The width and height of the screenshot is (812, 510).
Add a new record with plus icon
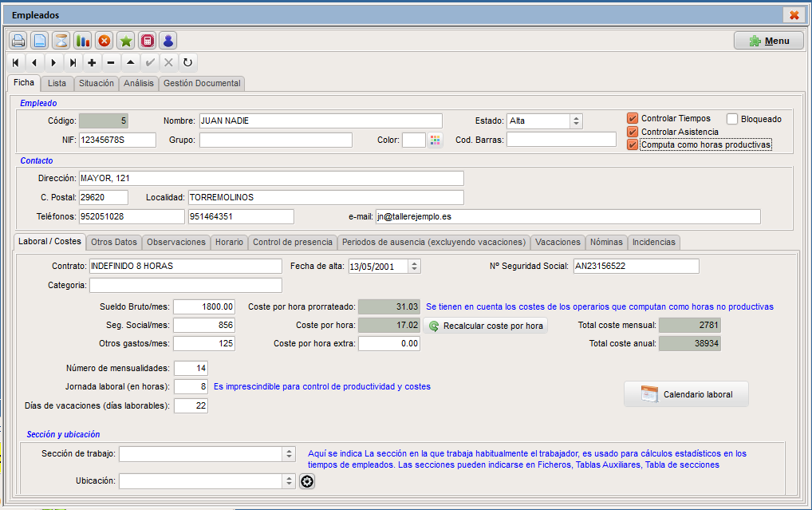(92, 63)
